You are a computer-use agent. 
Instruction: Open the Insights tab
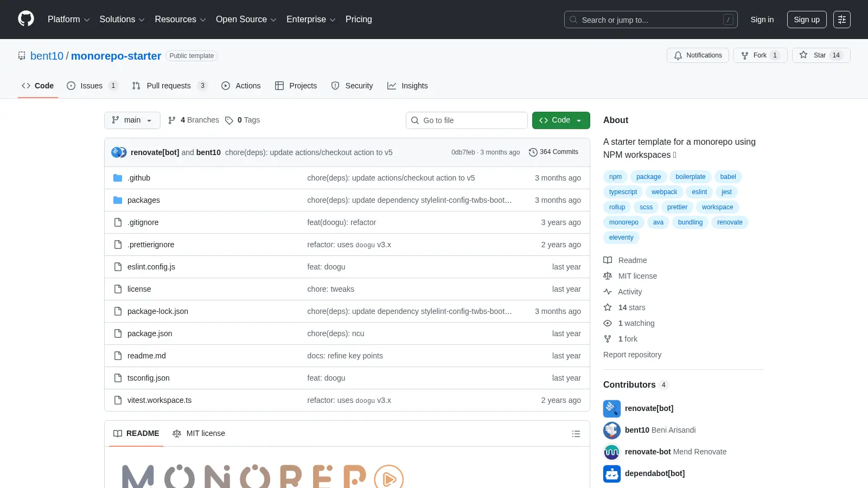[407, 86]
